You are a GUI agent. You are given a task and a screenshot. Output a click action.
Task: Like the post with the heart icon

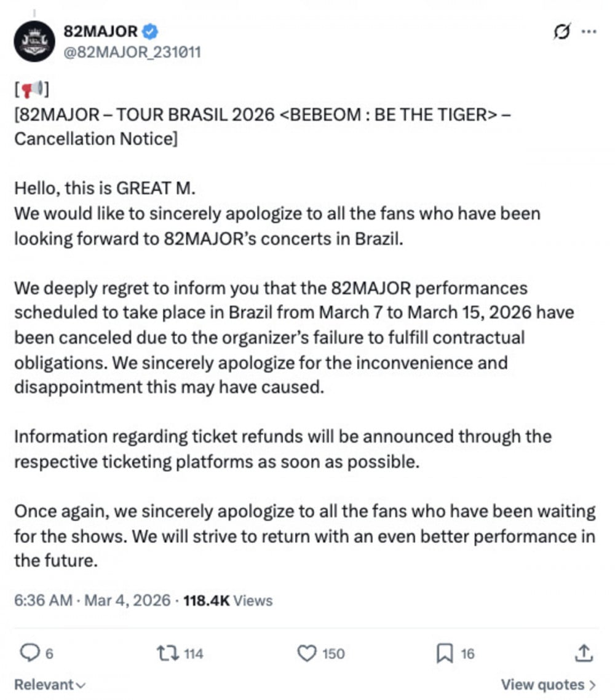(x=306, y=653)
